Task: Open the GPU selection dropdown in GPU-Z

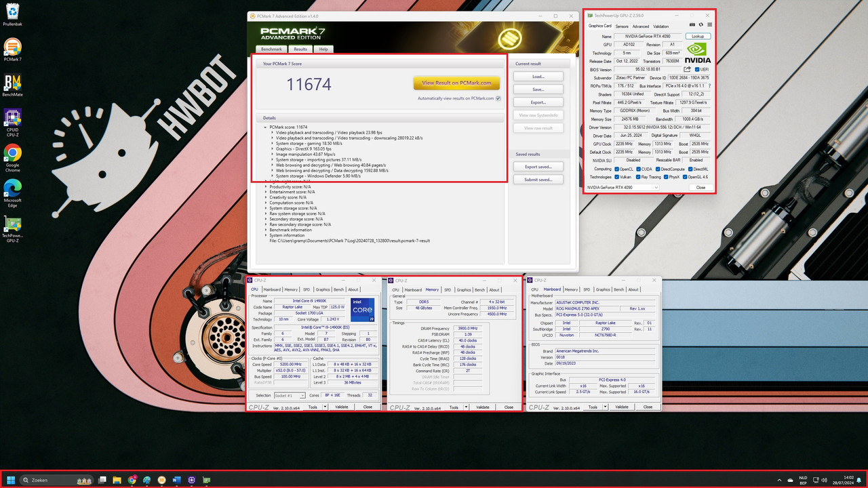Action: (623, 187)
